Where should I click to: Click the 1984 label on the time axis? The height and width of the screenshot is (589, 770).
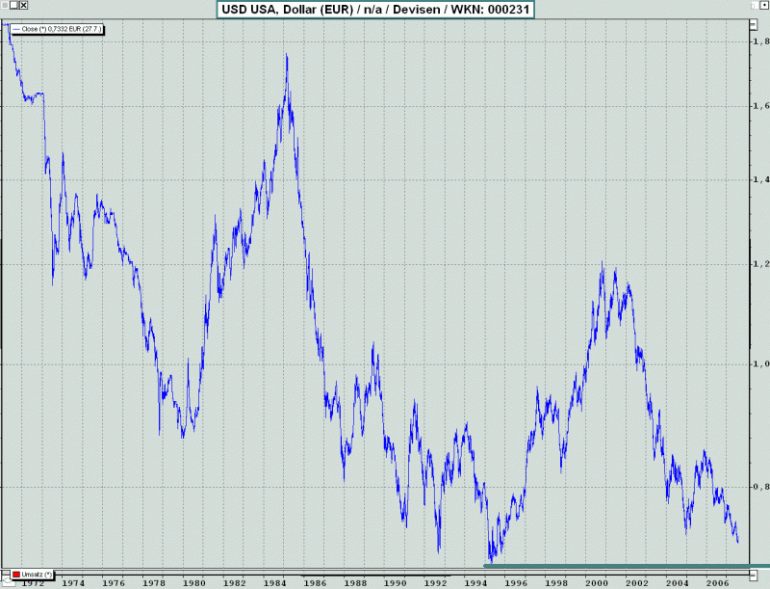coord(275,583)
